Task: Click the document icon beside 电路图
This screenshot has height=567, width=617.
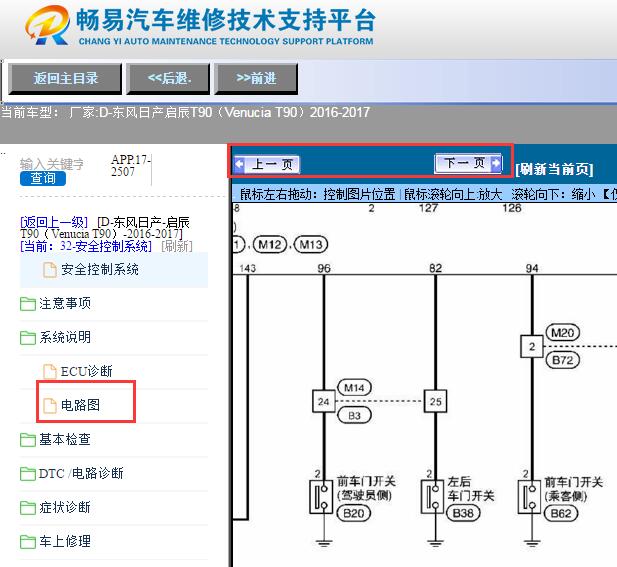Action: pyautogui.click(x=50, y=405)
